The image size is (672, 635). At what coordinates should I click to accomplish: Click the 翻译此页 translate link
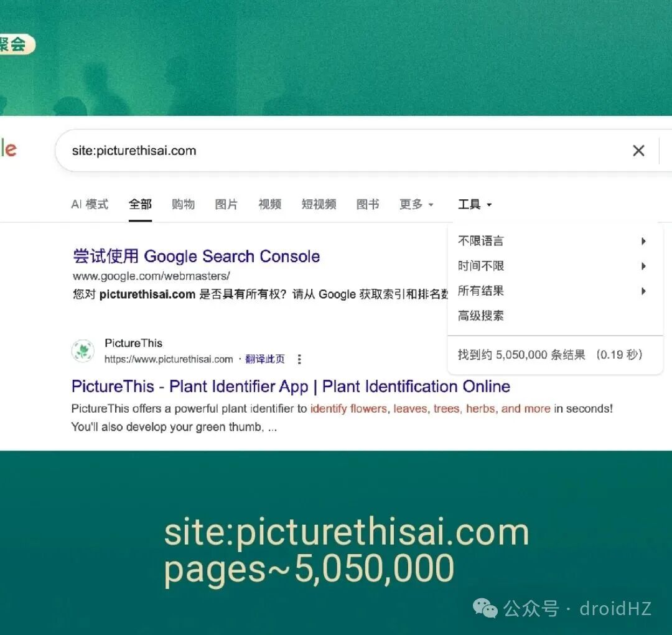pos(264,359)
